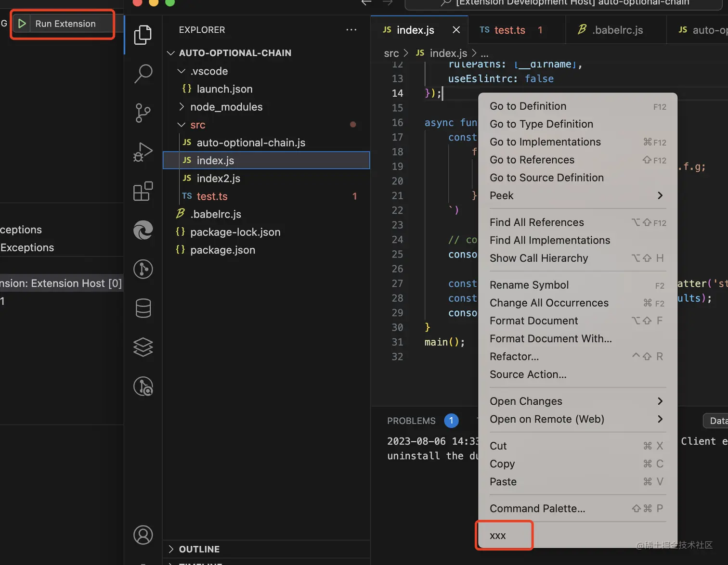Screen dimensions: 728x565
Task: Click the back navigation arrow
Action: tap(366, 2)
